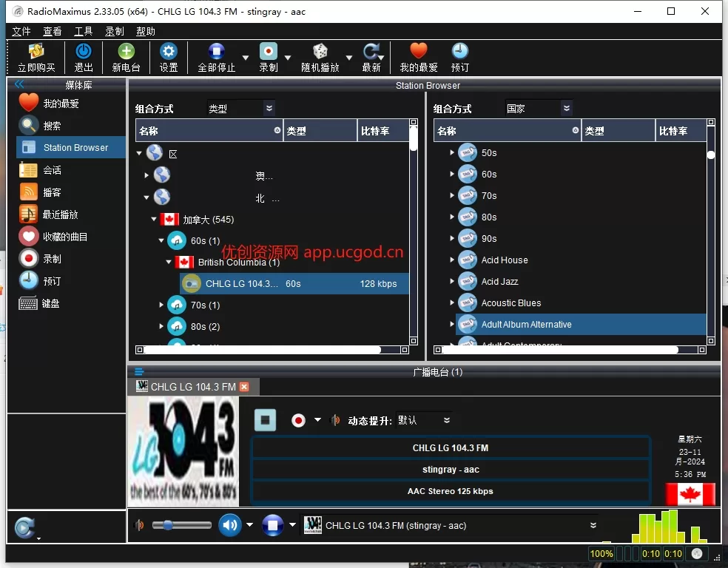The height and width of the screenshot is (568, 728).
Task: Open left 组合方式 dropdown set to 类型
Action: click(241, 108)
